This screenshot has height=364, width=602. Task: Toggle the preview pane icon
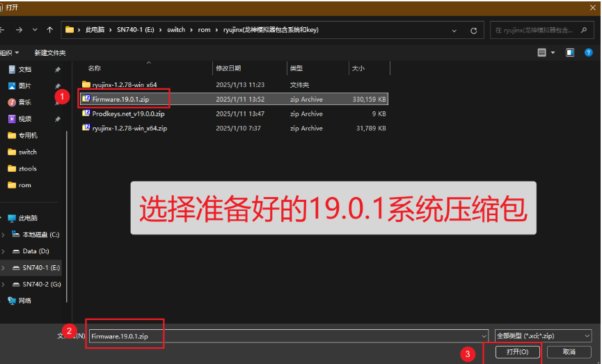(x=570, y=53)
